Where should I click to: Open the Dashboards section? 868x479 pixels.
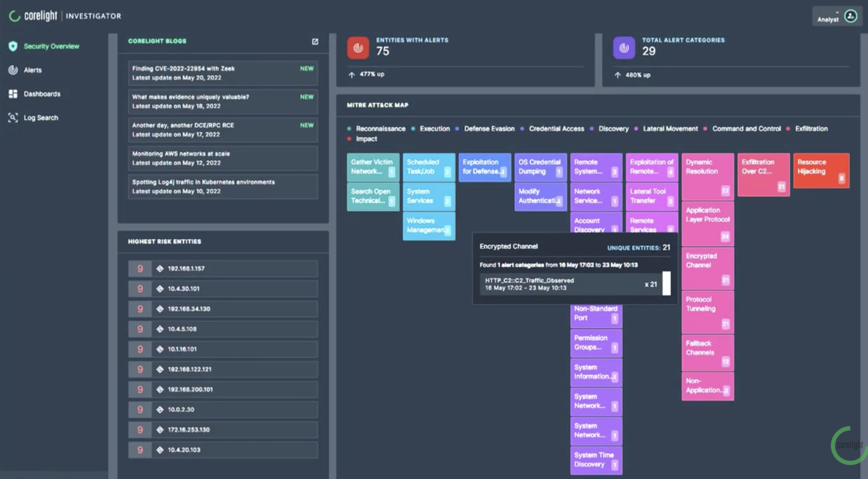point(42,94)
